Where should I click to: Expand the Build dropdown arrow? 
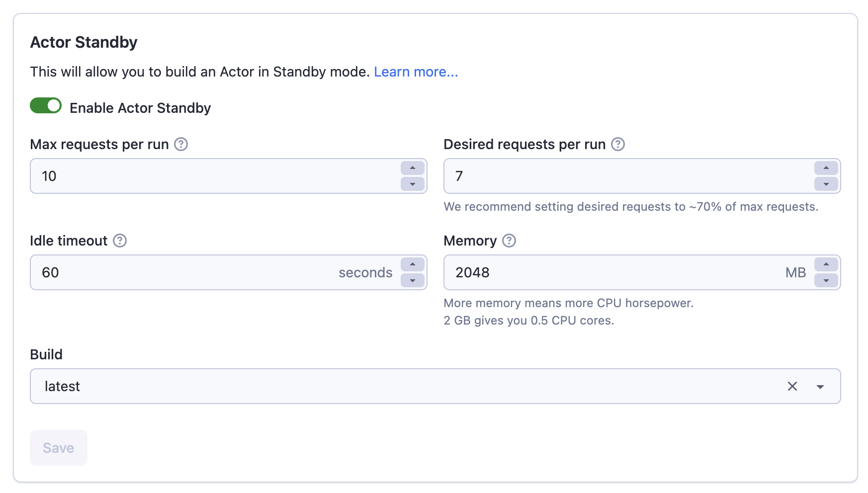click(820, 386)
